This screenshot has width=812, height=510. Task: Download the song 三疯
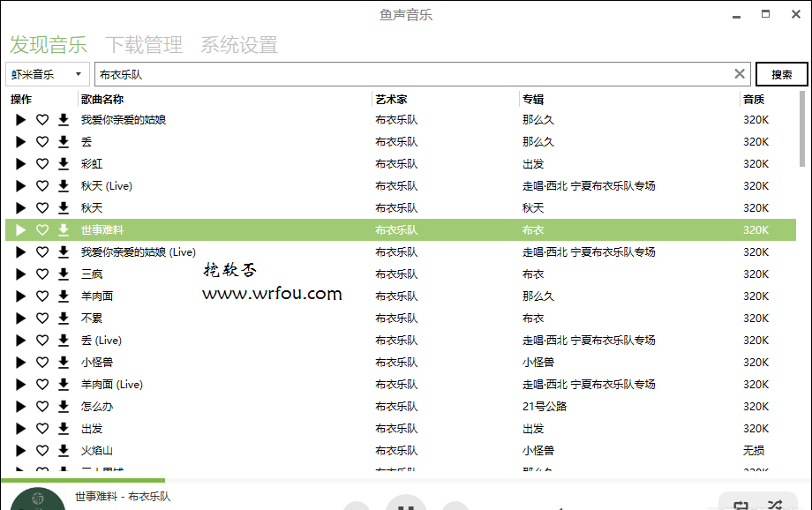click(64, 274)
